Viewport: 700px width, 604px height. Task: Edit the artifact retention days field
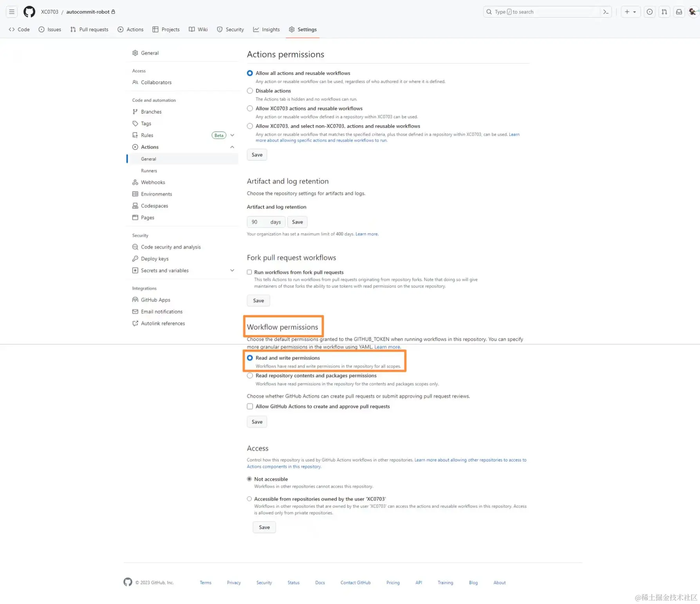pos(266,222)
